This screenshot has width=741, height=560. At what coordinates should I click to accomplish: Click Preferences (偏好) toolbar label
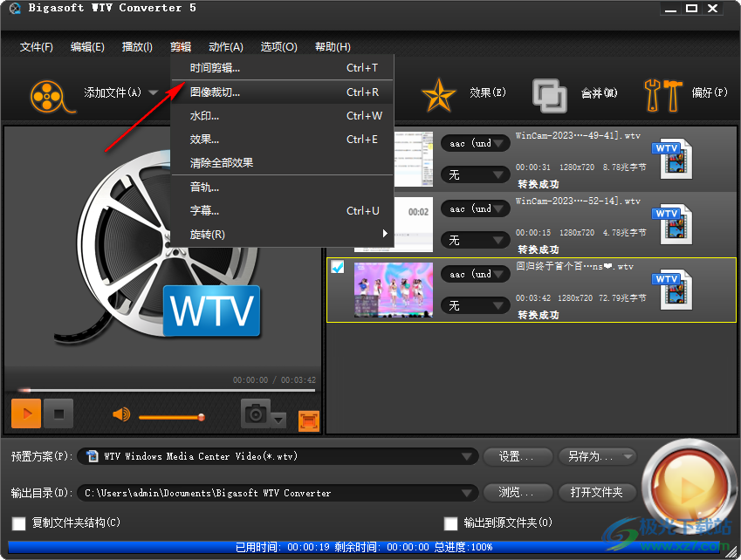coord(710,92)
